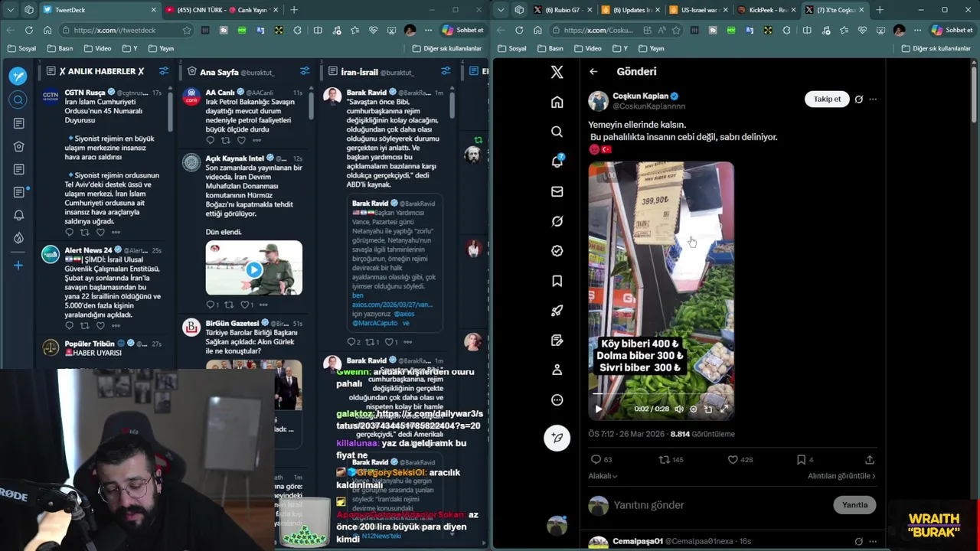Open a new tab in the right browser window

[880, 10]
